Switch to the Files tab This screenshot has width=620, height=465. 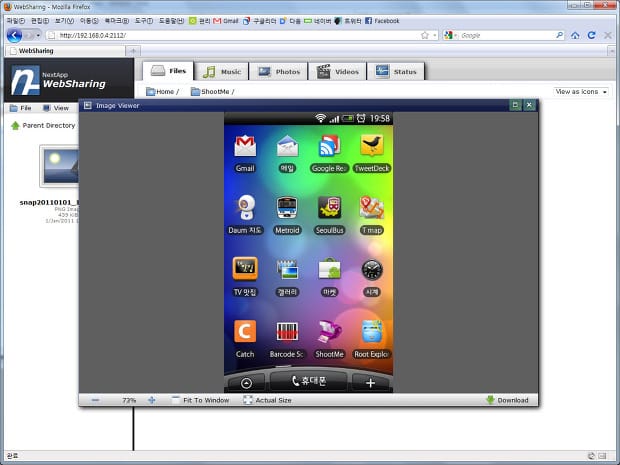(168, 71)
